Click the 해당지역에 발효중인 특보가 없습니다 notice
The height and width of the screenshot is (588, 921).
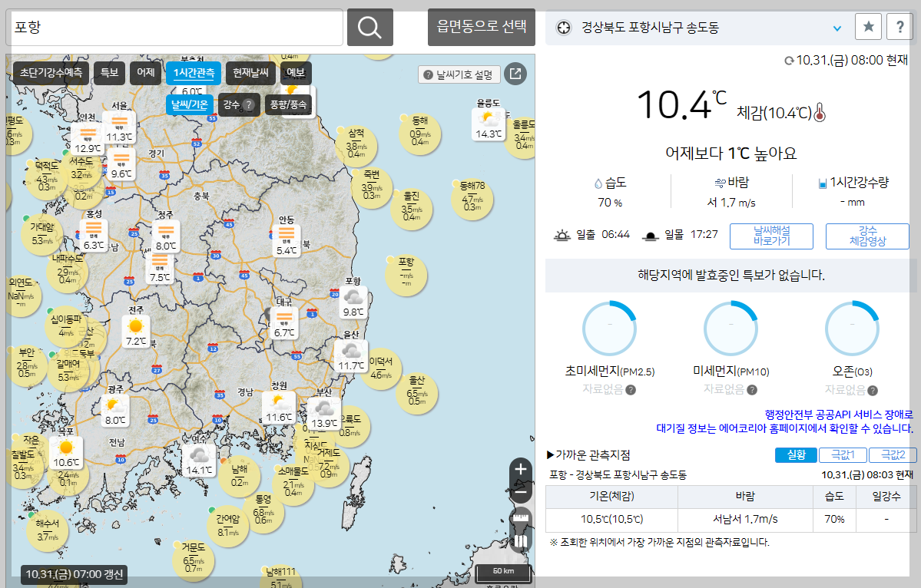point(731,276)
